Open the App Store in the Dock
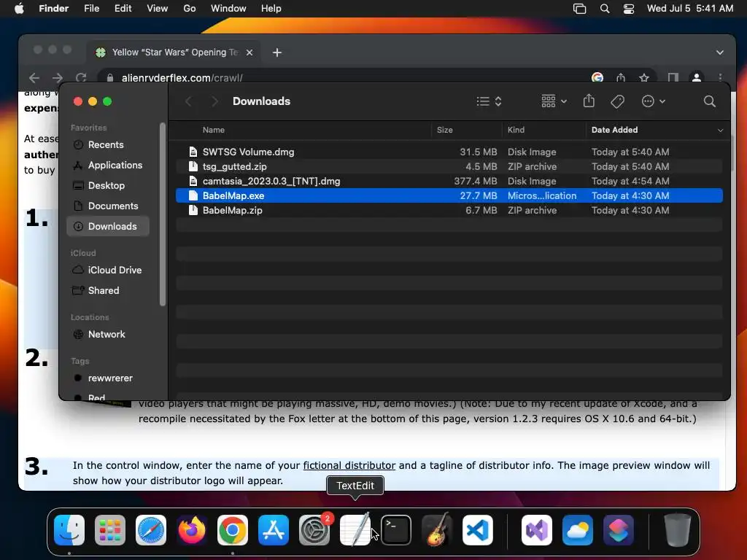The width and height of the screenshot is (747, 560). pos(274,530)
